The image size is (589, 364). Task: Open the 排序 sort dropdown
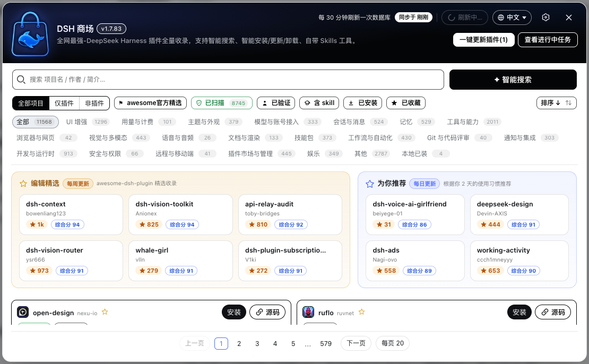point(556,103)
